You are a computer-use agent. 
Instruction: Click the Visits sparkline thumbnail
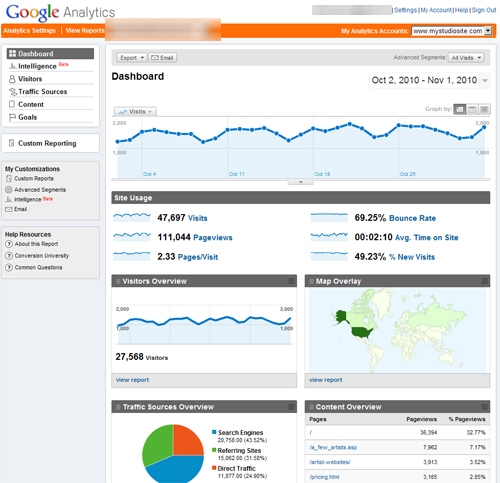(x=132, y=217)
